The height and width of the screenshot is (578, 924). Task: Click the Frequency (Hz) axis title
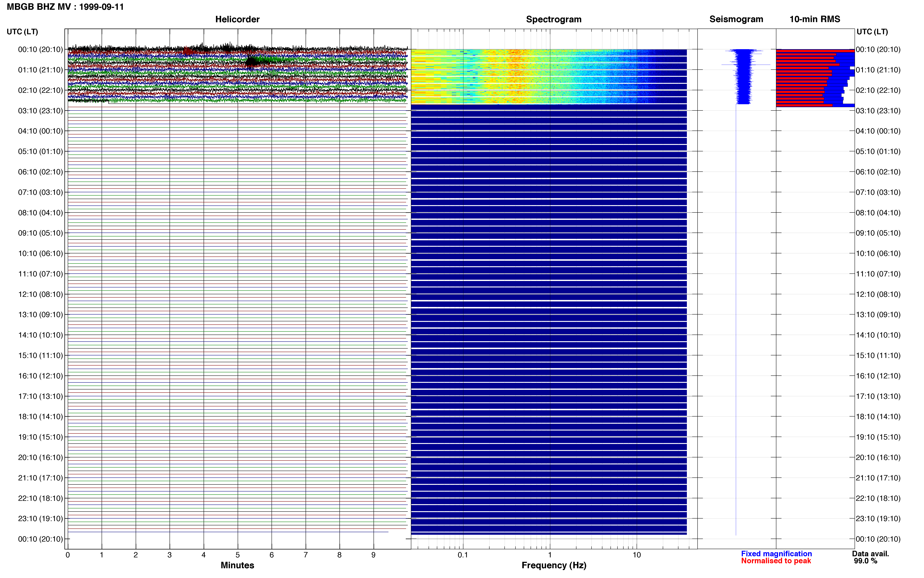coord(554,565)
